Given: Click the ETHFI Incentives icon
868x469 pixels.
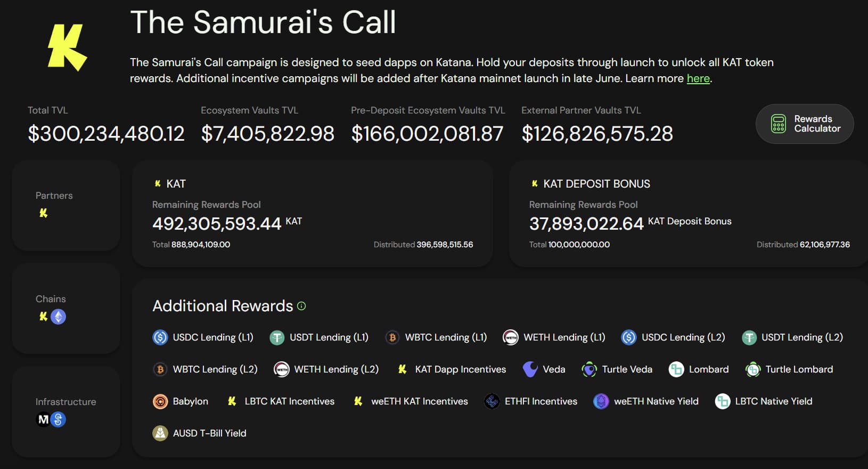Looking at the screenshot, I should pos(492,401).
